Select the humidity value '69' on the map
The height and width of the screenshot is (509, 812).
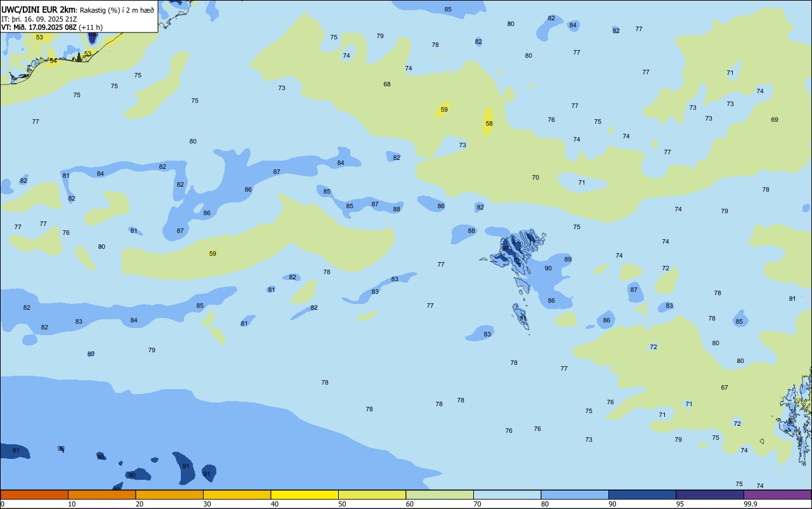[x=775, y=120]
